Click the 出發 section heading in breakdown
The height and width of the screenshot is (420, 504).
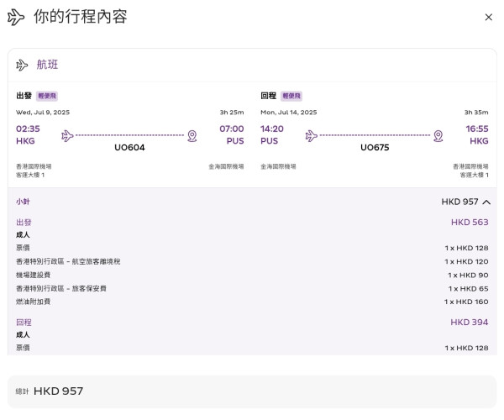(24, 222)
